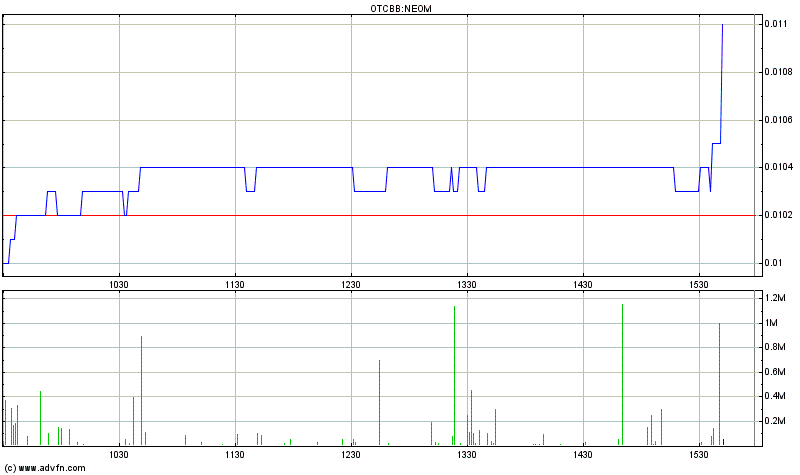
Task: Click the 1530 time label under price chart
Action: [x=699, y=285]
